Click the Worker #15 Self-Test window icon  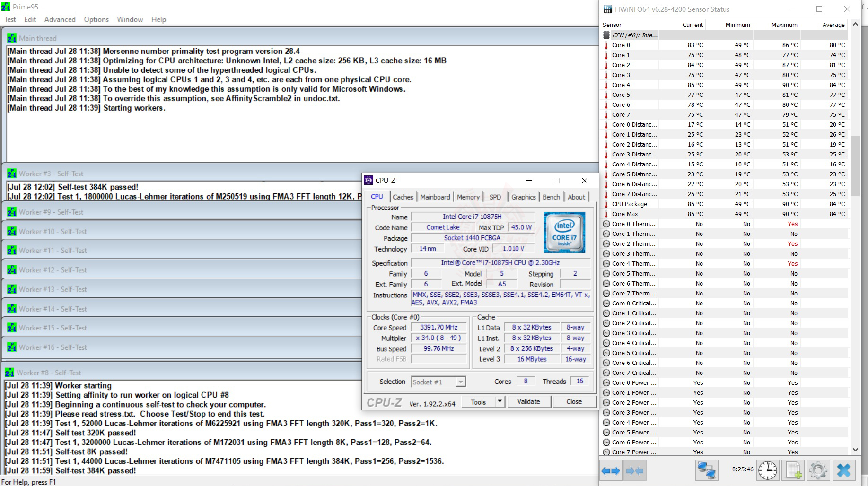(x=12, y=328)
